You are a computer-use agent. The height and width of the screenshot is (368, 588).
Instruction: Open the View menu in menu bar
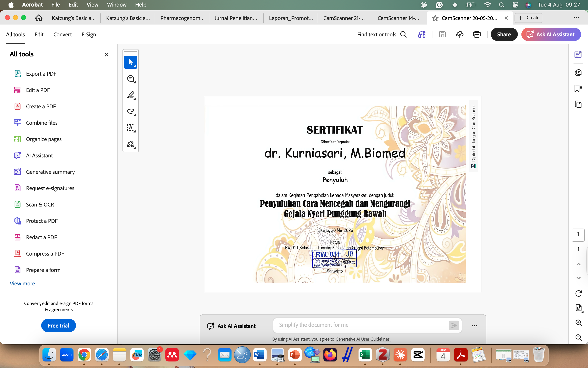92,5
